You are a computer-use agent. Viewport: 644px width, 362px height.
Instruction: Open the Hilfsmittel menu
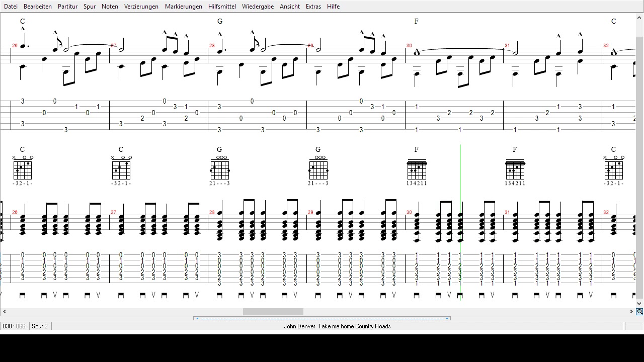pos(222,7)
